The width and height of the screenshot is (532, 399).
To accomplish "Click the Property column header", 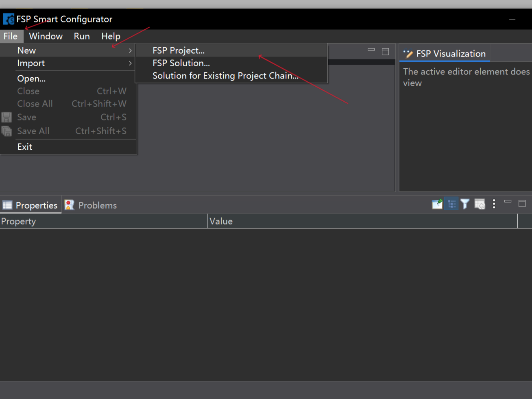I will pyautogui.click(x=103, y=221).
